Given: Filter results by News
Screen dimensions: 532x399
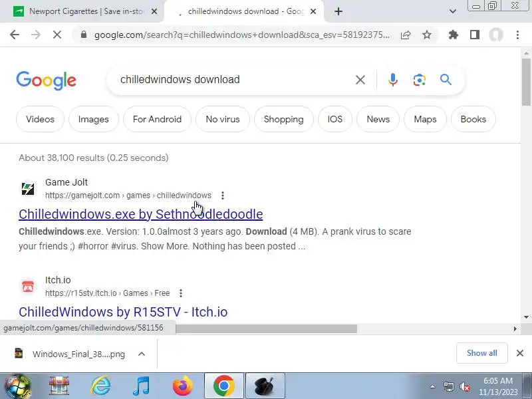Looking at the screenshot, I should (378, 119).
